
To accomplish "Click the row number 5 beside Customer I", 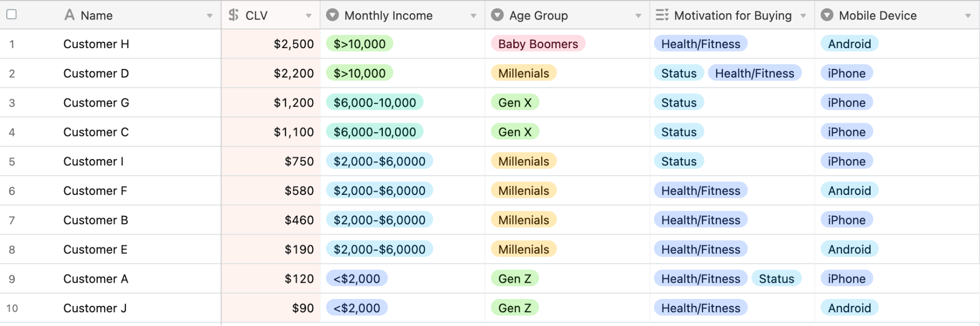I will (12, 161).
